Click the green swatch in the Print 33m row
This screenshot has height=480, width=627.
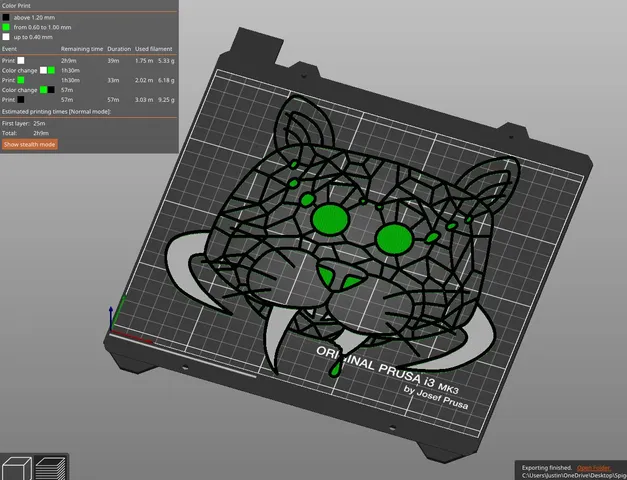(x=21, y=80)
